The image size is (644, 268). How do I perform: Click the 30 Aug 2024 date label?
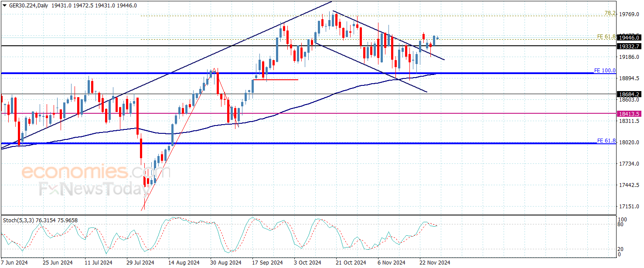pos(225,263)
